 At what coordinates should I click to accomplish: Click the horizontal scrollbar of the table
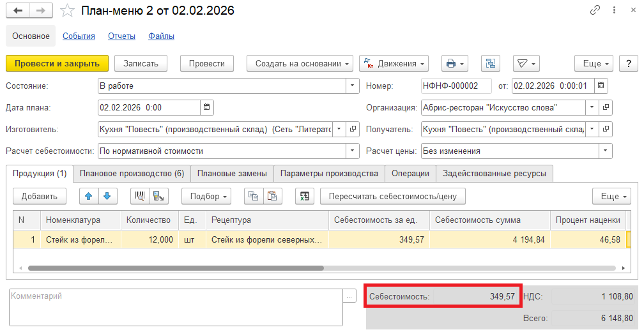[176, 268]
